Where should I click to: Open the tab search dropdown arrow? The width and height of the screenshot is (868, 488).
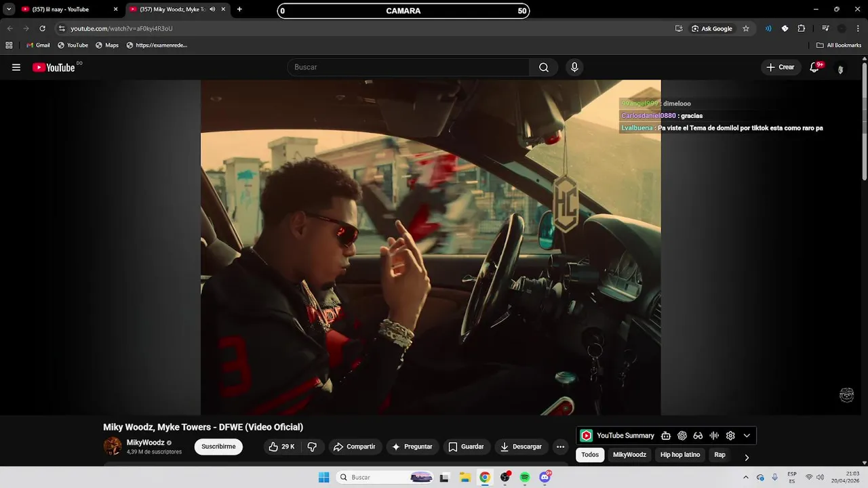coord(9,9)
